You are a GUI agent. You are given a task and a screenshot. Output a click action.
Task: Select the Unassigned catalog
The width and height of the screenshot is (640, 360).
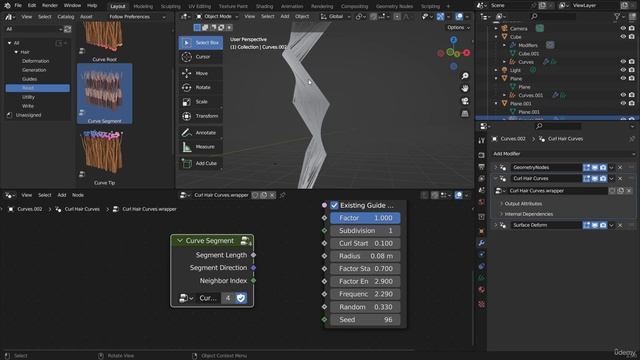[28, 115]
